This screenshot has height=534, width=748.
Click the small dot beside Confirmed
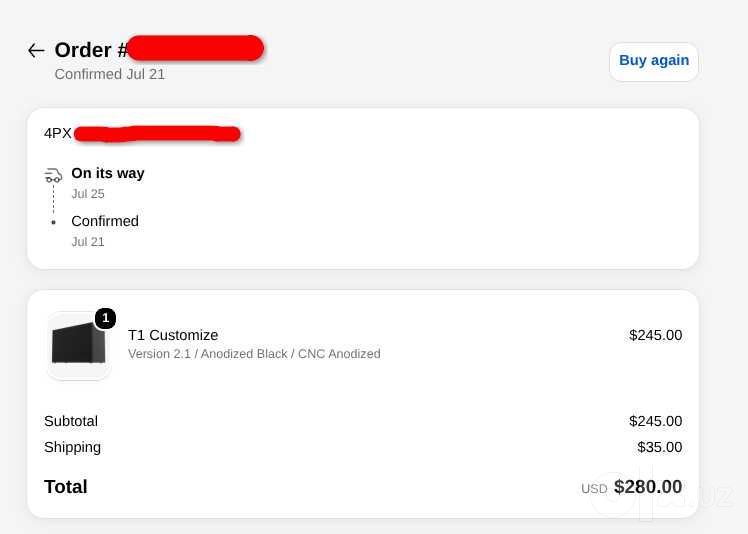point(53,222)
